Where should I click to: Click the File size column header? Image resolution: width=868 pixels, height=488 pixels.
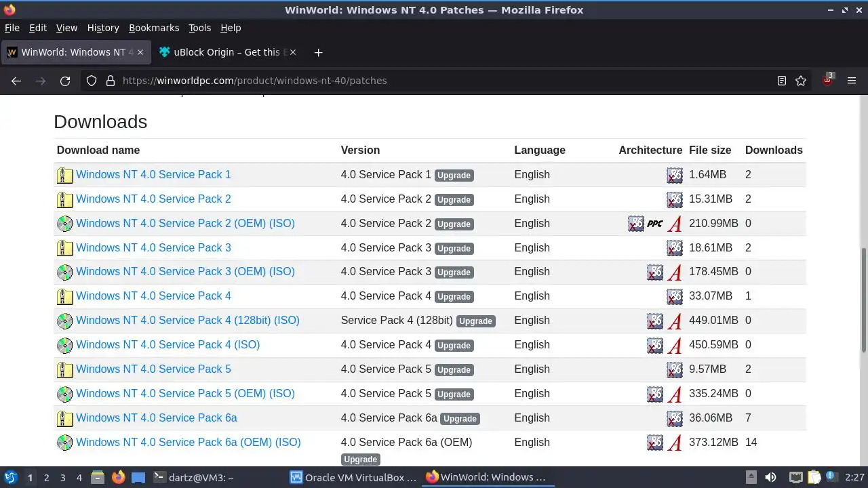(710, 150)
